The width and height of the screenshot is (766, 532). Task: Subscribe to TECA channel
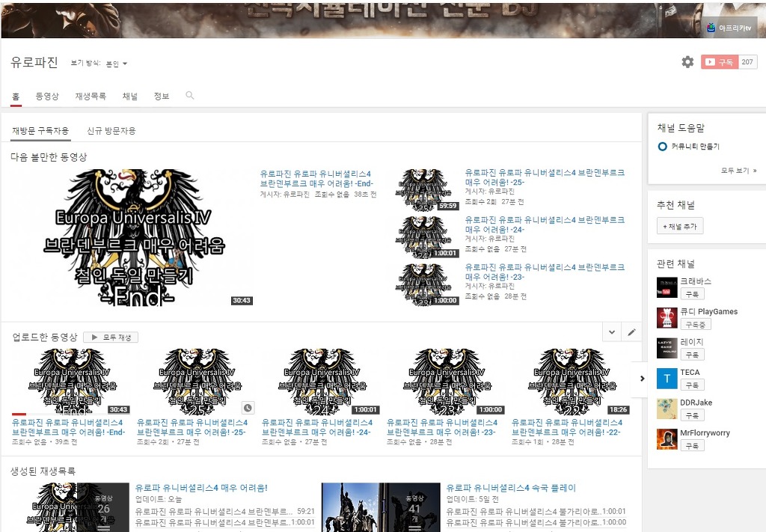[x=692, y=385]
